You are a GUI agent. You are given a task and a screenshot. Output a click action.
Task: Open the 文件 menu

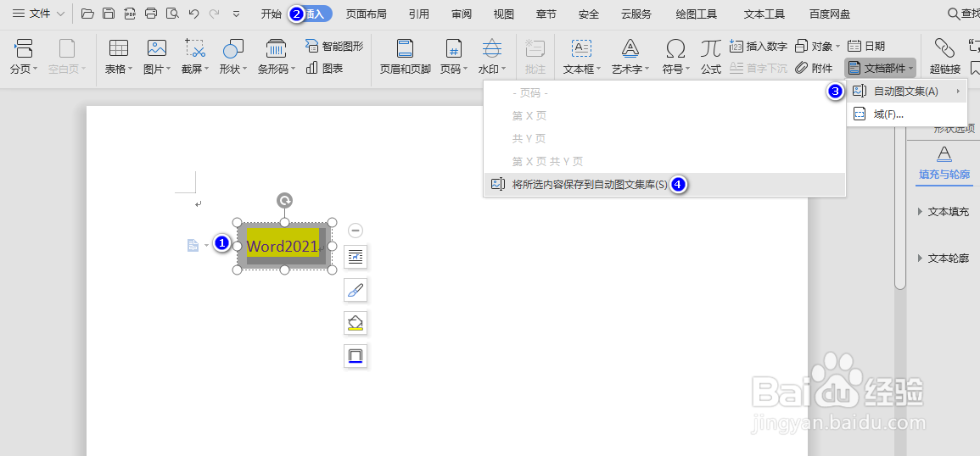click(x=38, y=14)
